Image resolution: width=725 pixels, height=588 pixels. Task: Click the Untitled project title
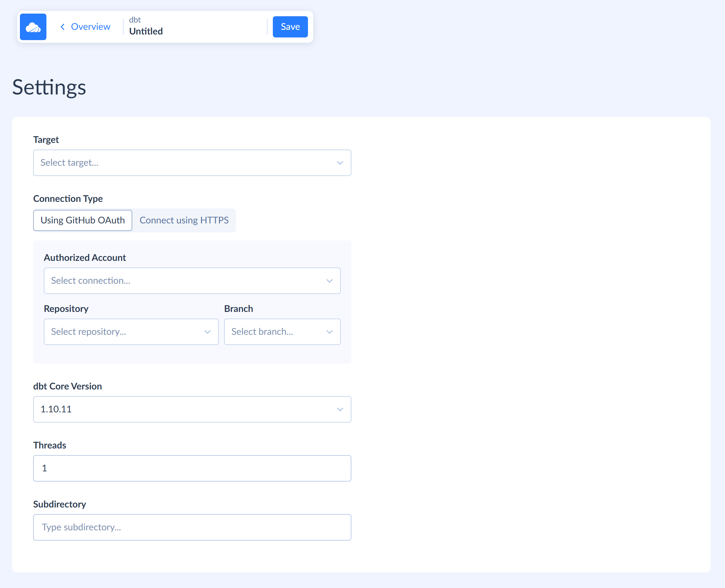pos(146,31)
